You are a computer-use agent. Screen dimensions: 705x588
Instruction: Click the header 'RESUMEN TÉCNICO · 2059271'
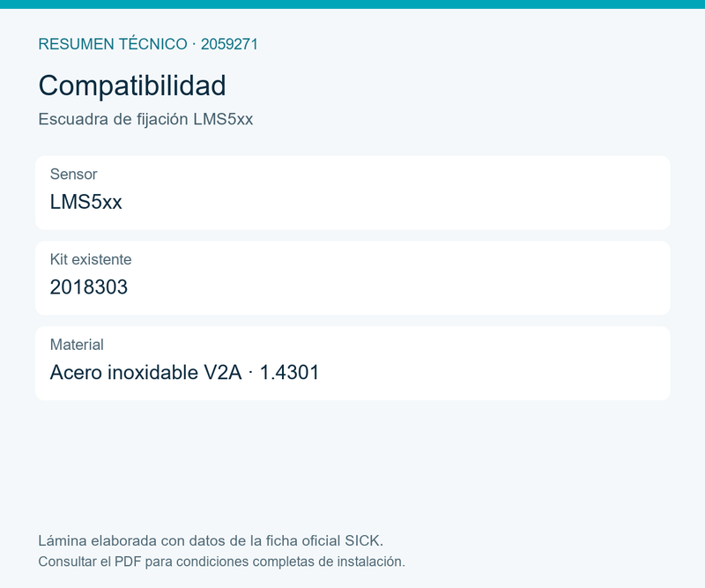[x=148, y=44]
